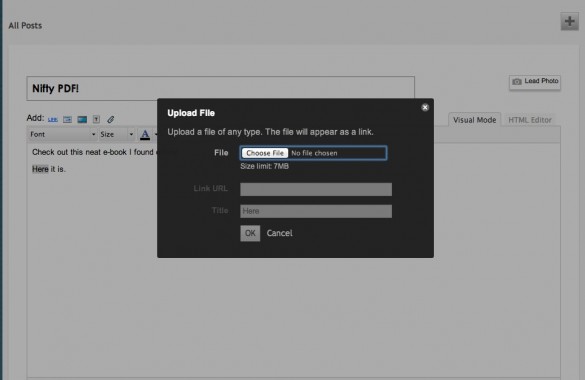This screenshot has height=380, width=585.
Task: Open the Size dropdown
Action: [117, 134]
